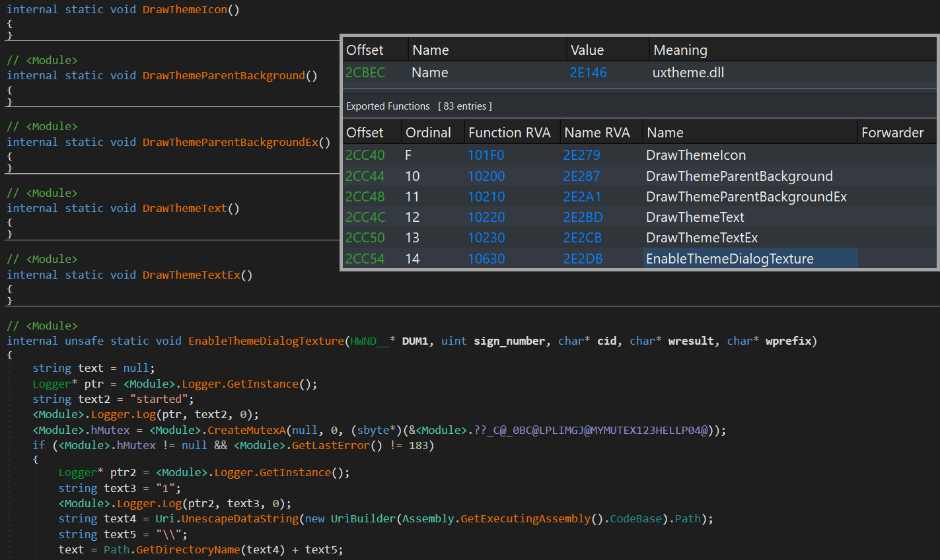Click DrawThemeText method declaration in code
Viewport: 940px width, 560px height.
pos(185,208)
